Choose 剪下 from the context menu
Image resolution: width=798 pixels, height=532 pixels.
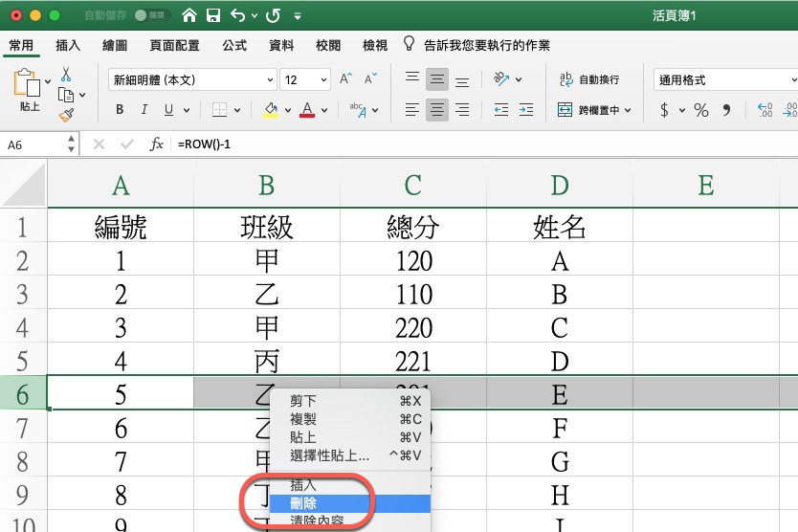pyautogui.click(x=350, y=401)
